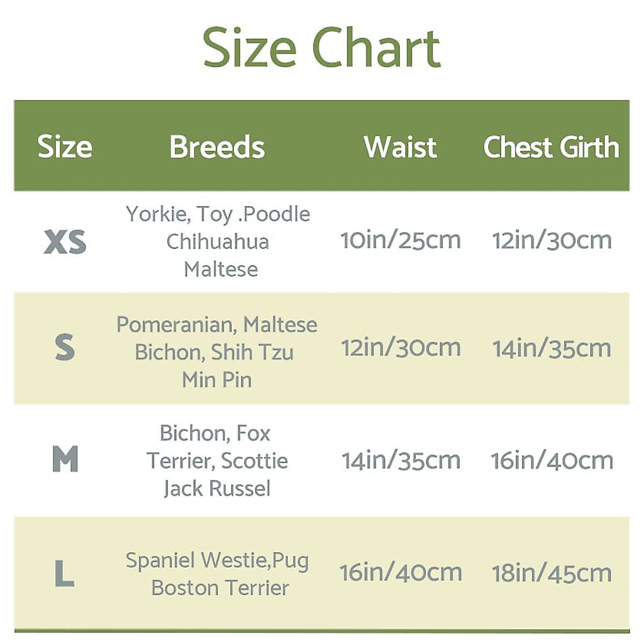This screenshot has width=644, height=644.
Task: Click the Yorkie, Toy Poodle breeds cell
Action: [218, 241]
